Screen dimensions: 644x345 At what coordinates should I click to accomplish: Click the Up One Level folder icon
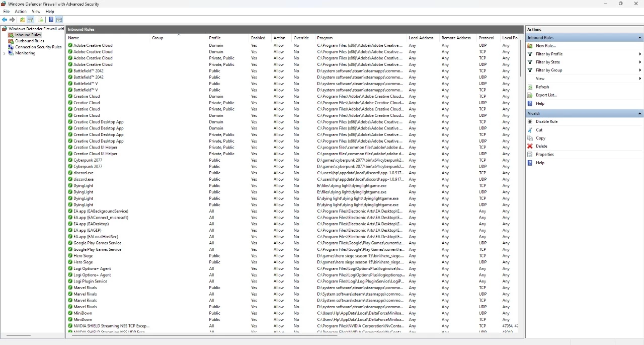tap(22, 20)
